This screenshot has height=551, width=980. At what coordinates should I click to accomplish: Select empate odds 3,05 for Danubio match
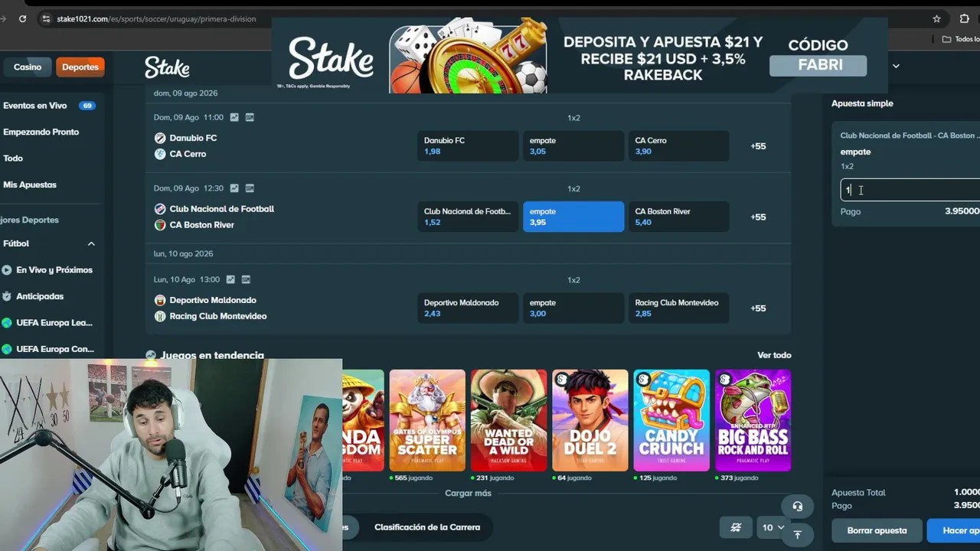(573, 146)
